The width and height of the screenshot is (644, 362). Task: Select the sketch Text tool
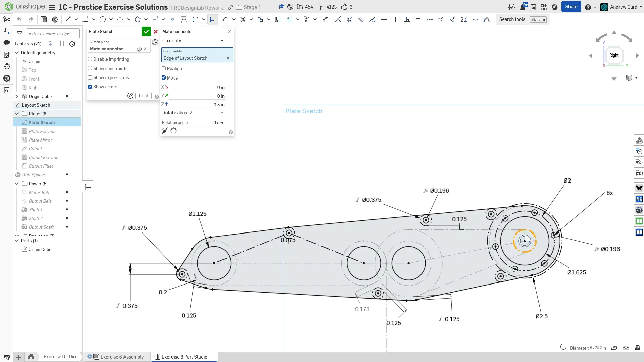click(184, 19)
